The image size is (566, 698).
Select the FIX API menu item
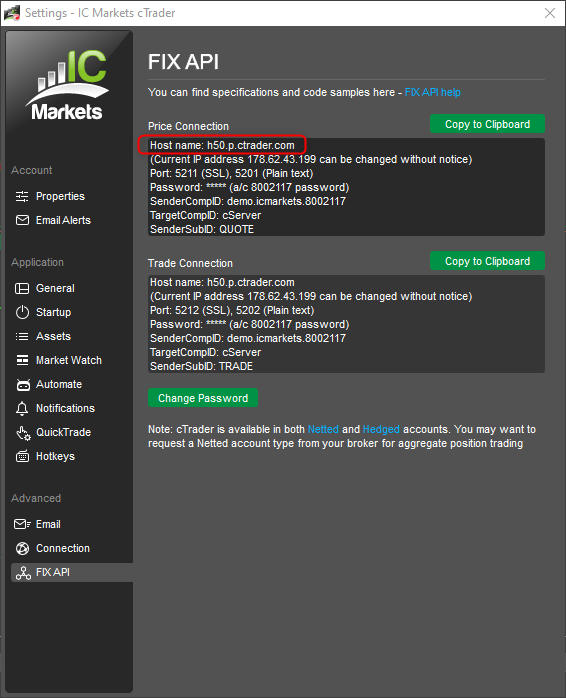point(72,572)
